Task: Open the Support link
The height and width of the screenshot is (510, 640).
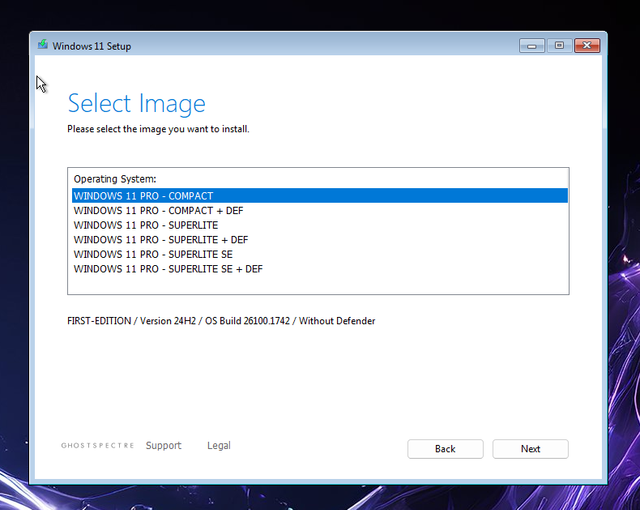Action: click(163, 446)
